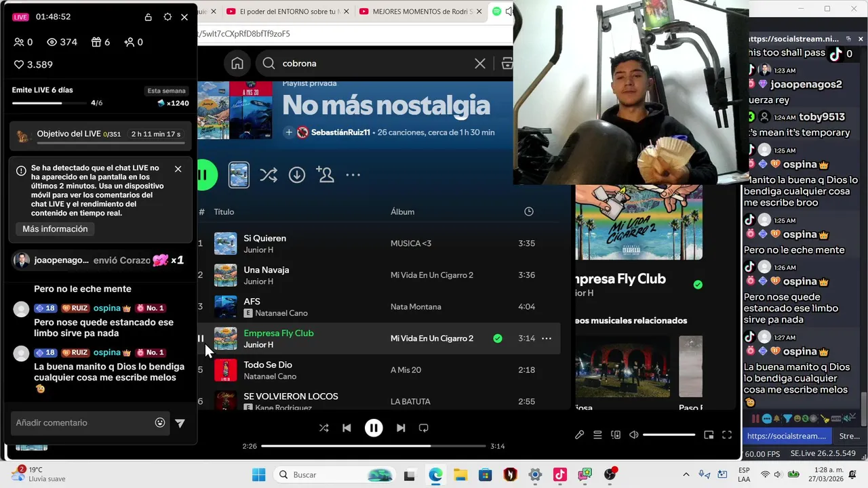Open the 'Esta semana' selector
The height and width of the screenshot is (488, 868).
(166, 91)
